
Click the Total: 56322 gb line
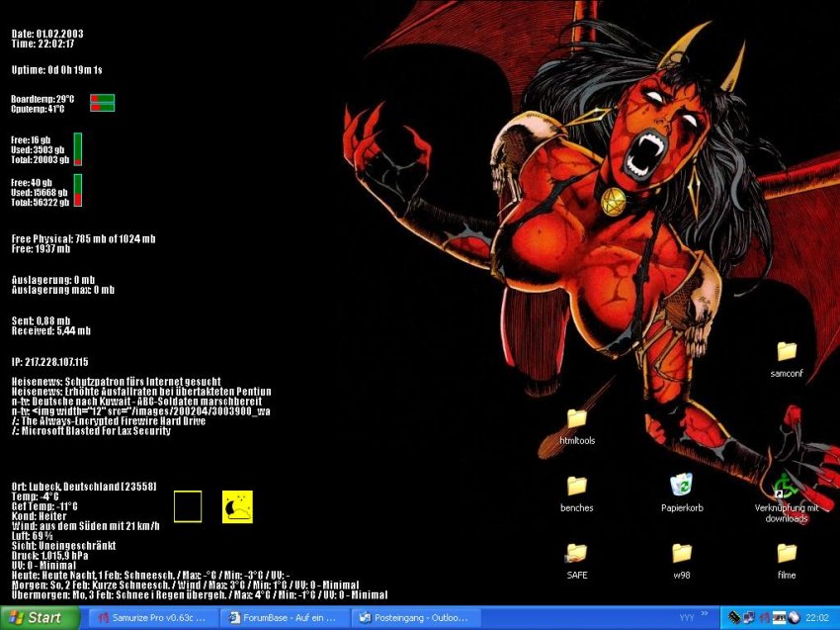(x=41, y=203)
